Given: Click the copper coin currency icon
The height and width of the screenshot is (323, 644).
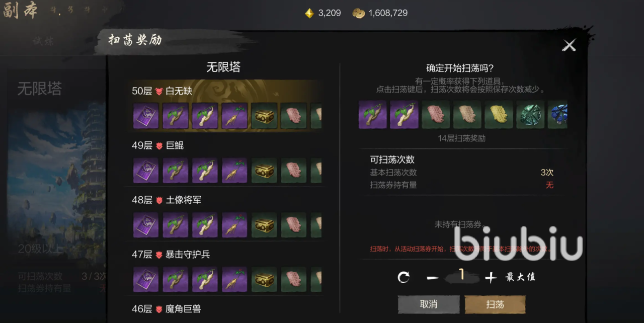Looking at the screenshot, I should 358,13.
